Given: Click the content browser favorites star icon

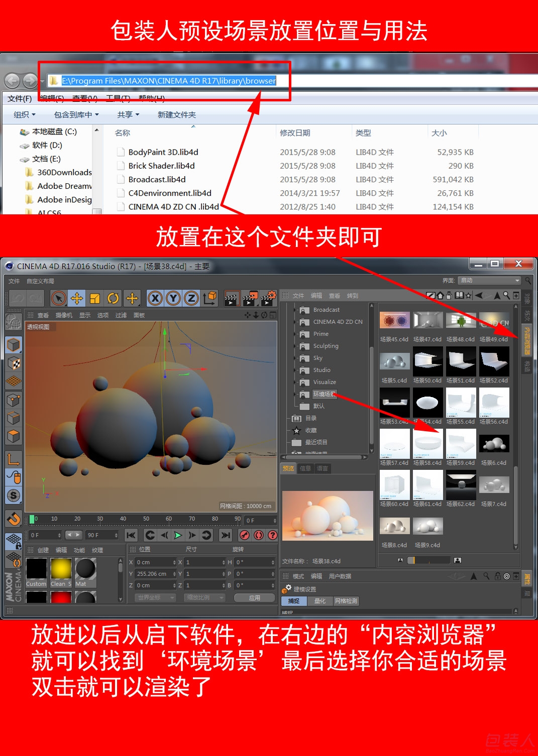Looking at the screenshot, I should (469, 296).
